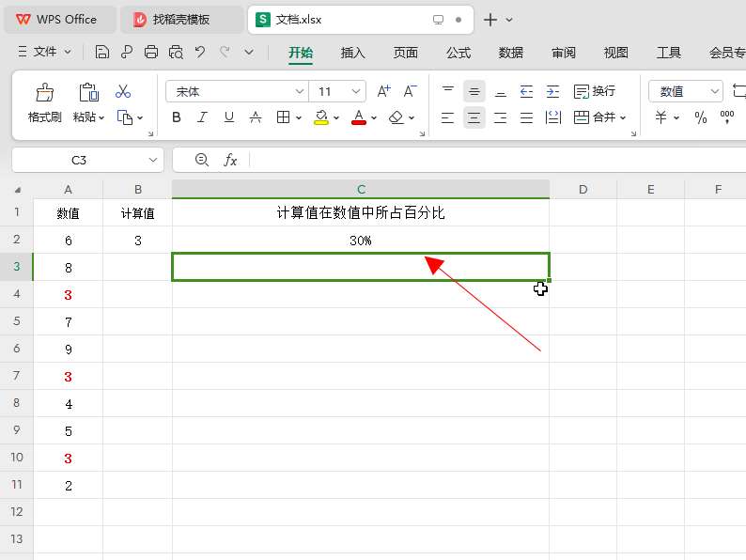Click the zoom magnifier in formula bar

[202, 160]
